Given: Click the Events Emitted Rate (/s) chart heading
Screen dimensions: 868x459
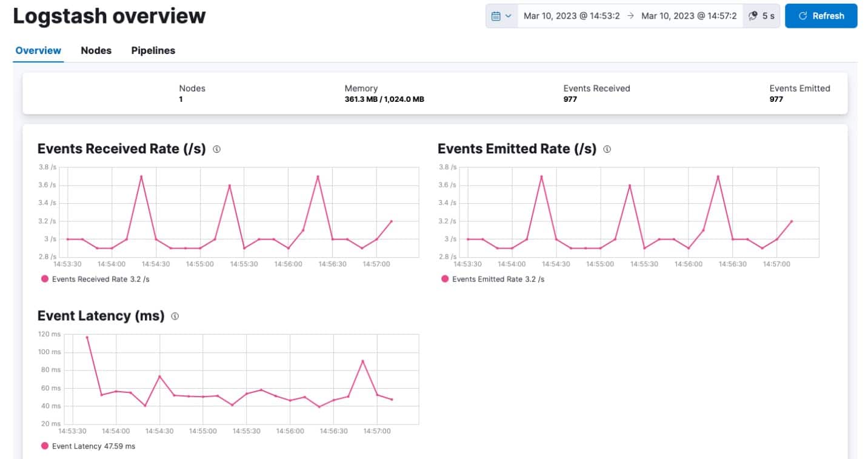Looking at the screenshot, I should [517, 149].
